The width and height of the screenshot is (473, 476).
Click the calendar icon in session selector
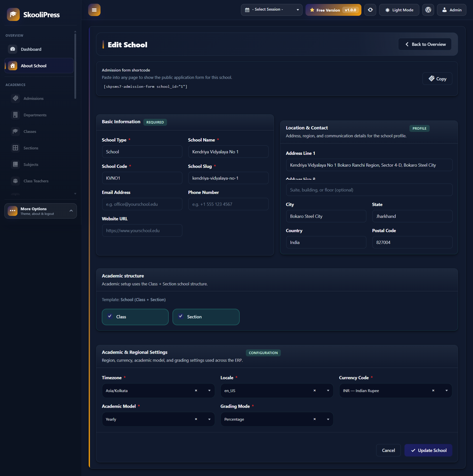coord(247,10)
